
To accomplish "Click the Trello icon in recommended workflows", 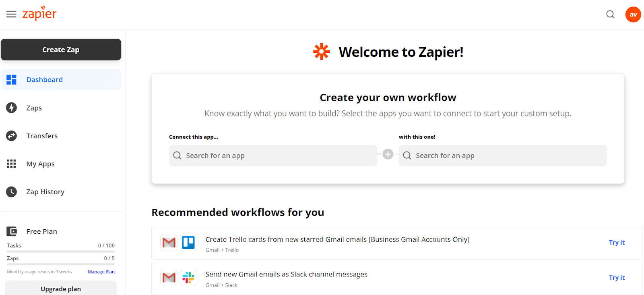I will [189, 243].
